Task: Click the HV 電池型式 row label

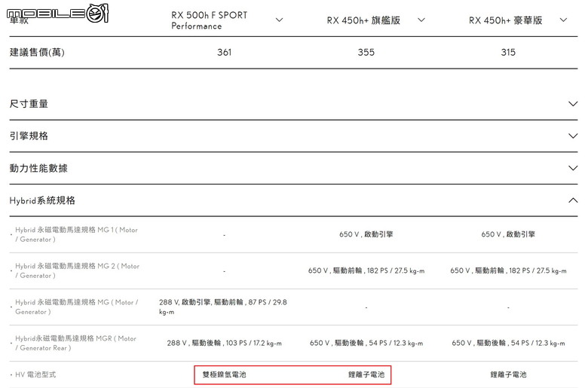Action: click(35, 374)
